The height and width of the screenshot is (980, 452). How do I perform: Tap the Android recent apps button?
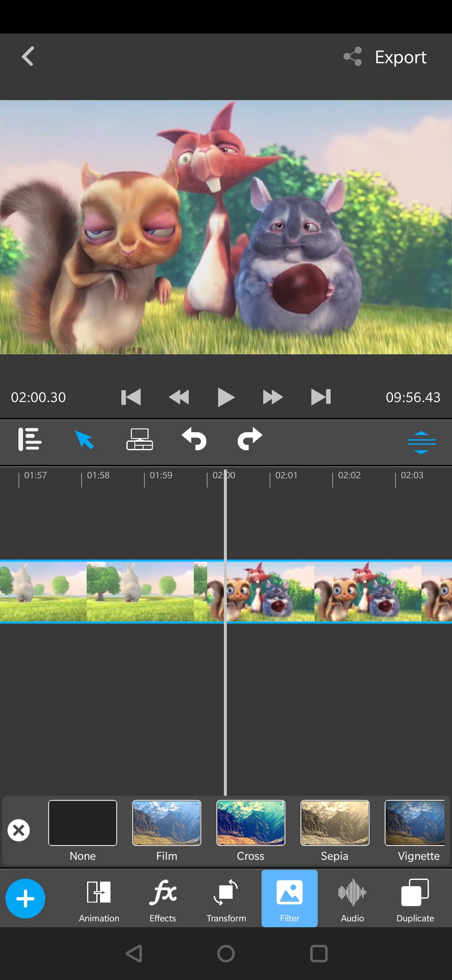318,954
